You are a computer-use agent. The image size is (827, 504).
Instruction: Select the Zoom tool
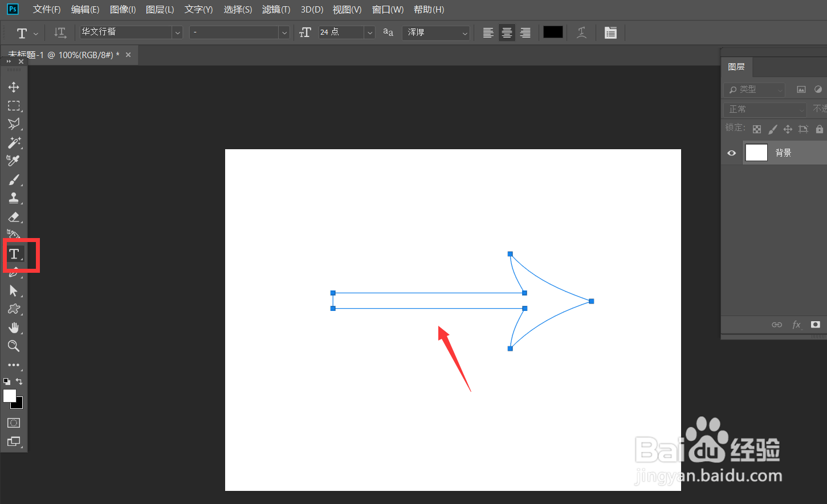(x=14, y=346)
